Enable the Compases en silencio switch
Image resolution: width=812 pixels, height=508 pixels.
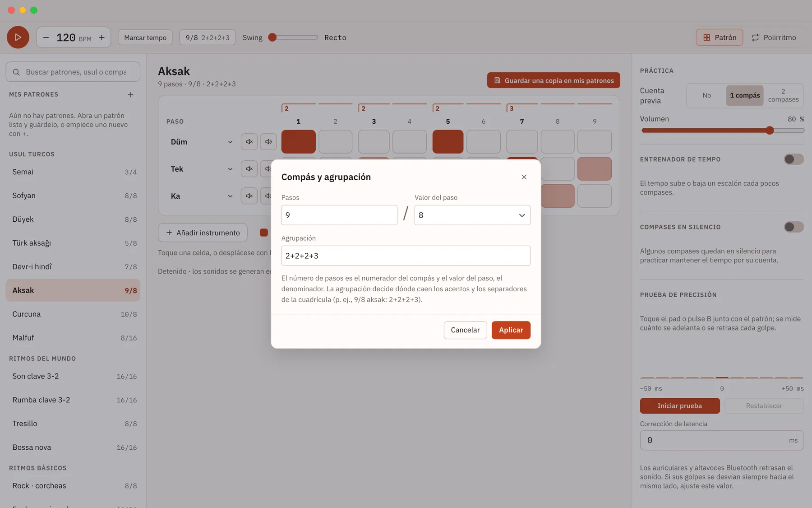coord(794,227)
